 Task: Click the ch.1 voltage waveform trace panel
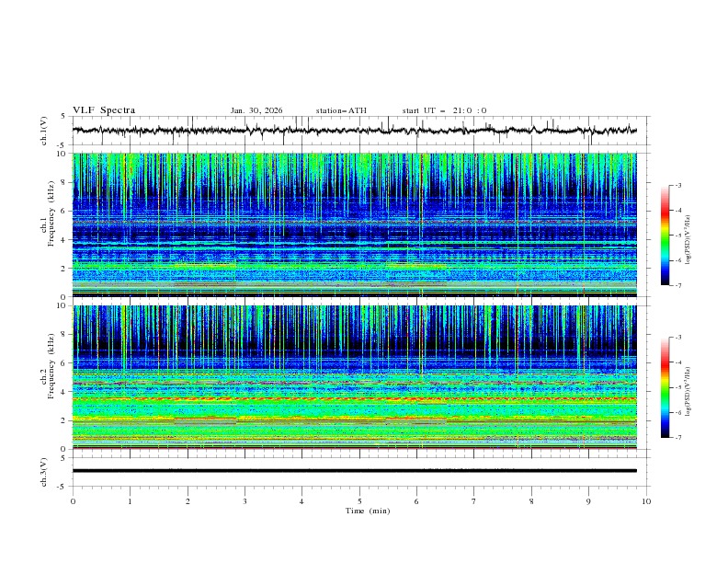click(359, 131)
